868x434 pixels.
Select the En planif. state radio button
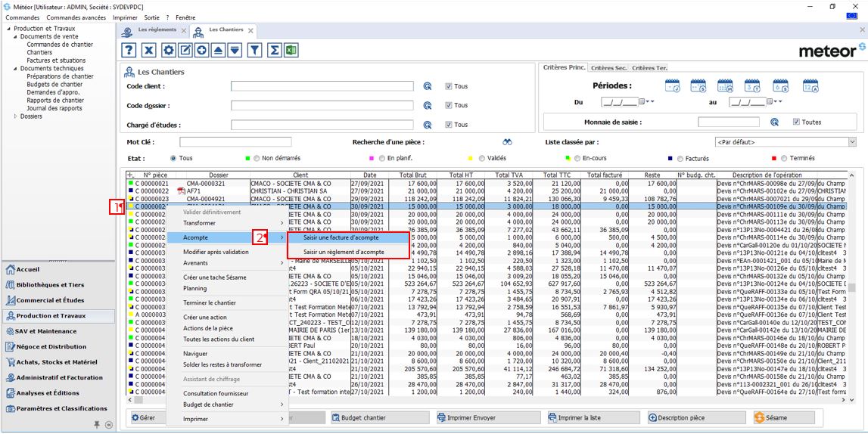click(x=382, y=158)
